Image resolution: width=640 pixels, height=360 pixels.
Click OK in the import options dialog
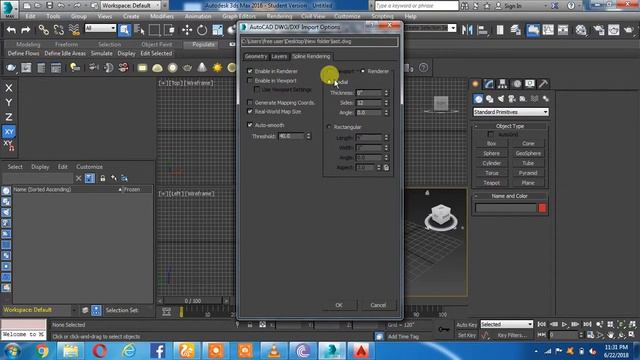point(339,305)
